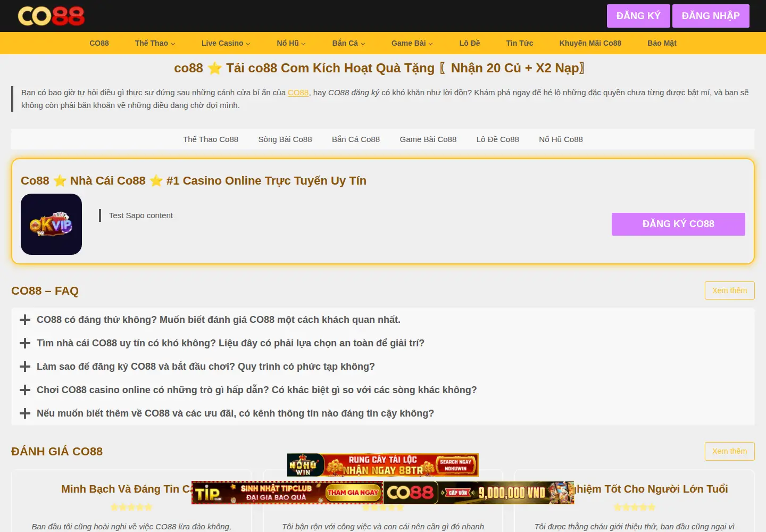Open Thể Thao Co88 sub-link

[211, 139]
